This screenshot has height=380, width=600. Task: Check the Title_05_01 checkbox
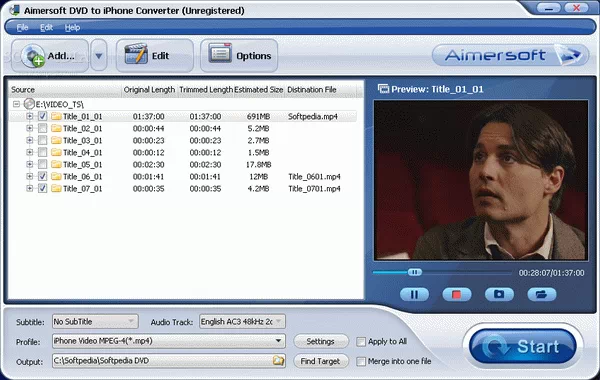pyautogui.click(x=42, y=165)
